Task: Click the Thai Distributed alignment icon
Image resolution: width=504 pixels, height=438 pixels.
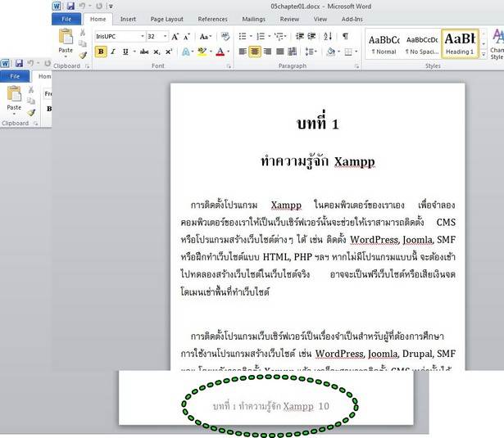Action: (293, 52)
